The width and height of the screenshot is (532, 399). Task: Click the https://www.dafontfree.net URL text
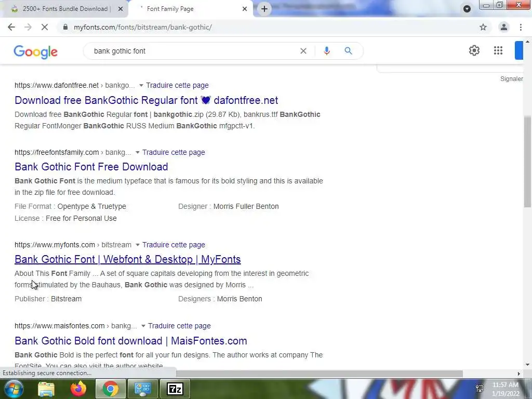coord(57,85)
